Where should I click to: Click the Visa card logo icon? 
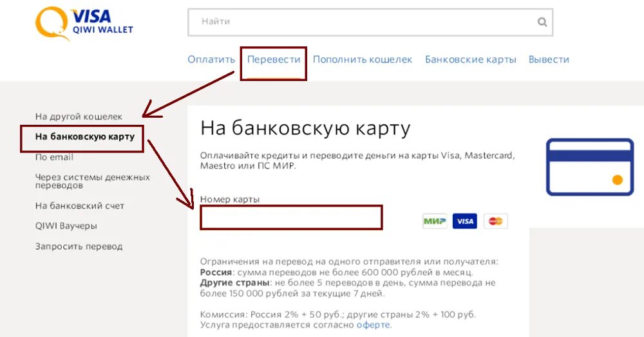coord(465,221)
